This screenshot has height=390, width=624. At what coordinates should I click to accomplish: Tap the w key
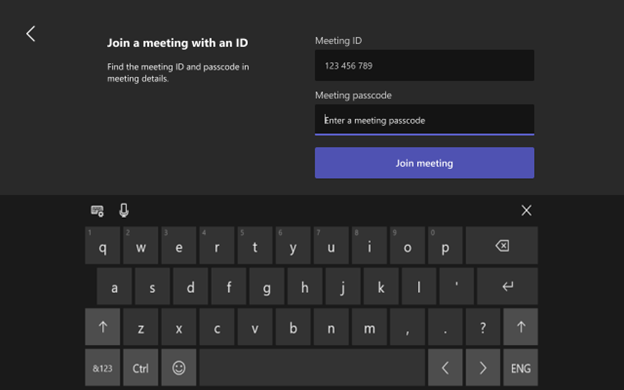click(x=140, y=246)
